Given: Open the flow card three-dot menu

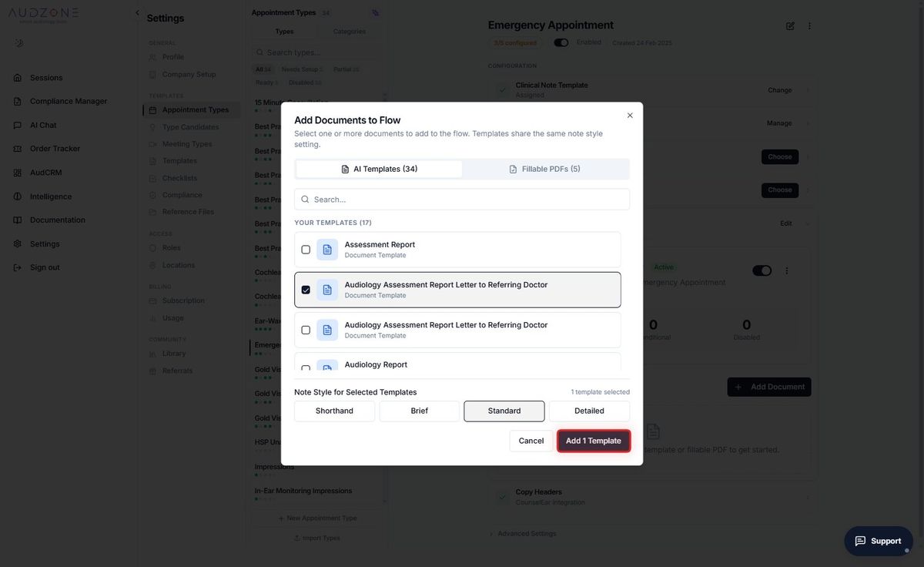Looking at the screenshot, I should [x=786, y=270].
